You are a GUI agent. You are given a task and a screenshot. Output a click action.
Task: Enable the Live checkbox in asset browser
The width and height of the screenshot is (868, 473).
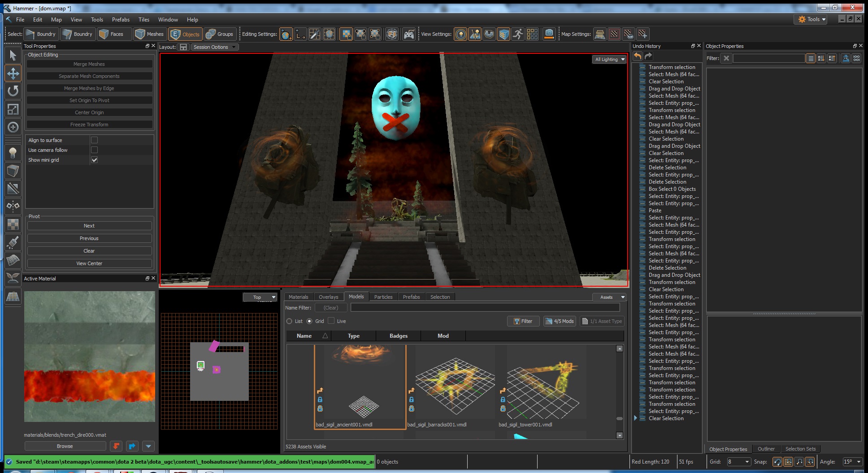pyautogui.click(x=331, y=321)
